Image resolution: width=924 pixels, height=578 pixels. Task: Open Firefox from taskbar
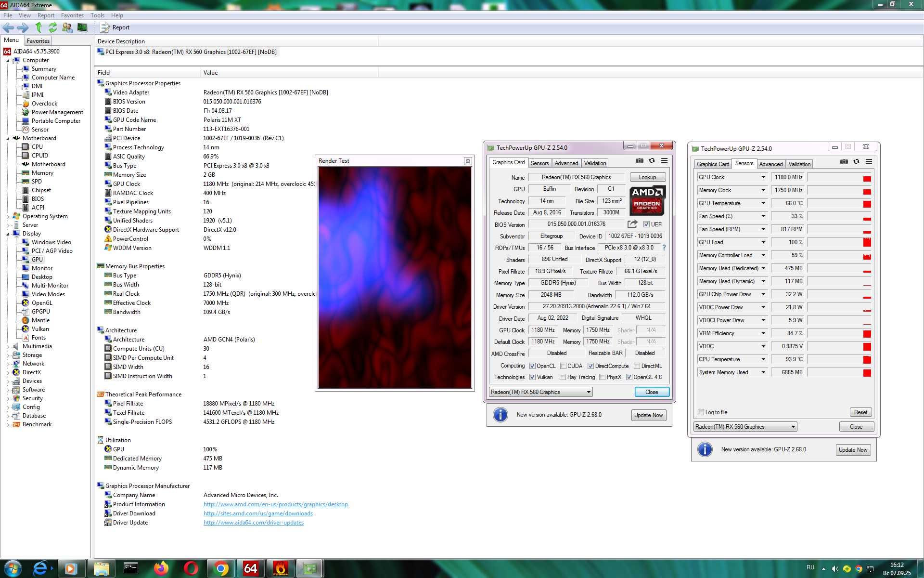tap(161, 569)
